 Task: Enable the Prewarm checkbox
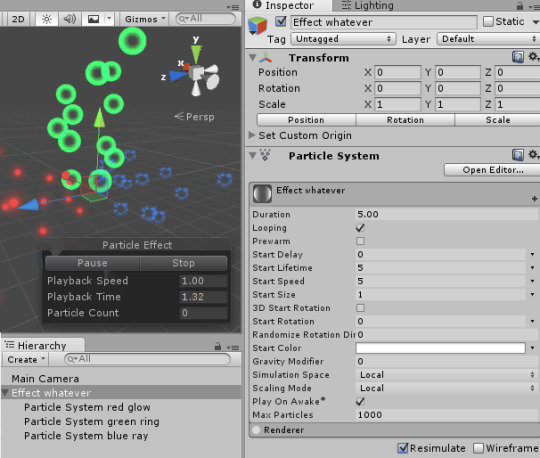pos(360,241)
